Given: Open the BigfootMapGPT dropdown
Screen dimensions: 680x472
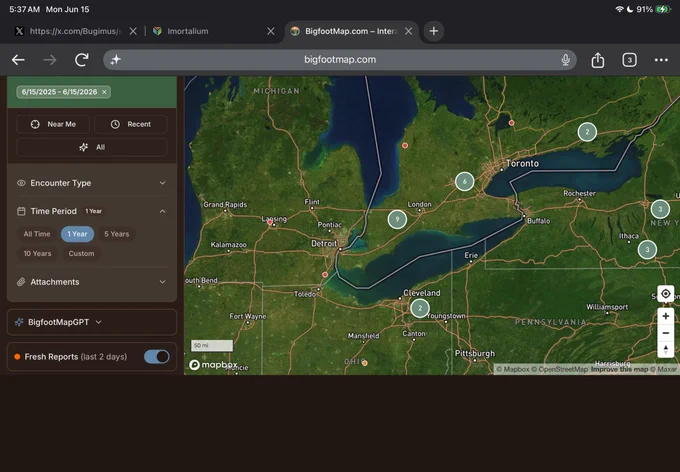Looking at the screenshot, I should coord(92,322).
